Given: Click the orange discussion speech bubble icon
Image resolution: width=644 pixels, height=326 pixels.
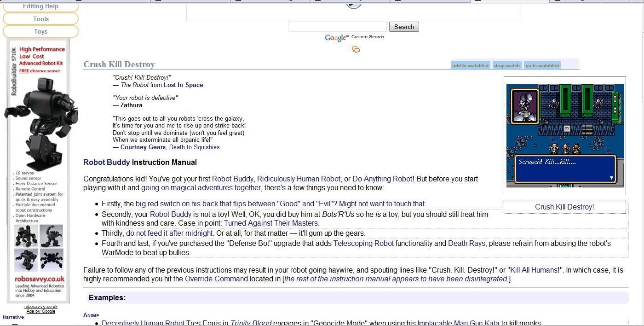Looking at the screenshot, I should [356, 50].
